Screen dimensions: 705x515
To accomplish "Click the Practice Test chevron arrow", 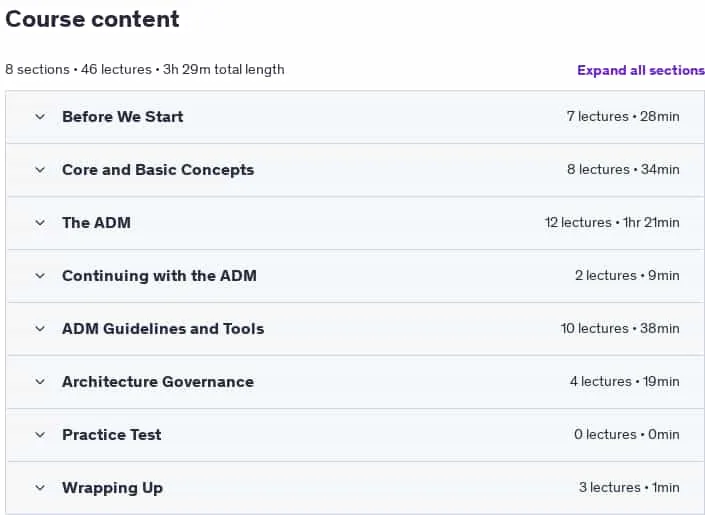I will click(x=40, y=435).
